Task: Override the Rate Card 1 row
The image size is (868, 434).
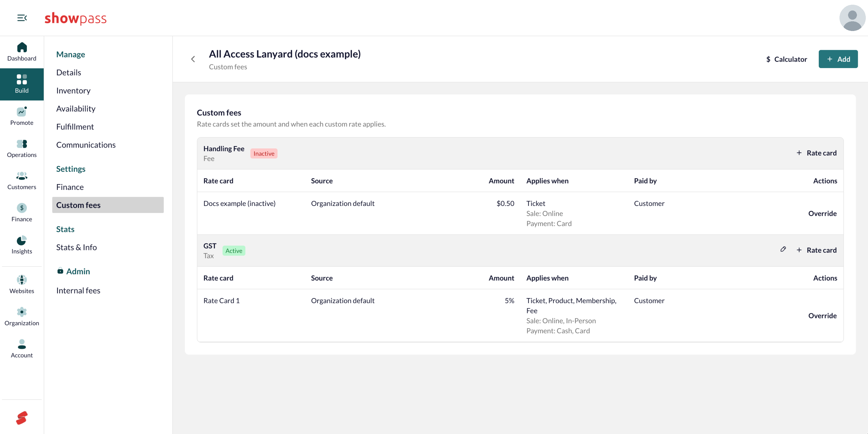Action: click(x=822, y=316)
